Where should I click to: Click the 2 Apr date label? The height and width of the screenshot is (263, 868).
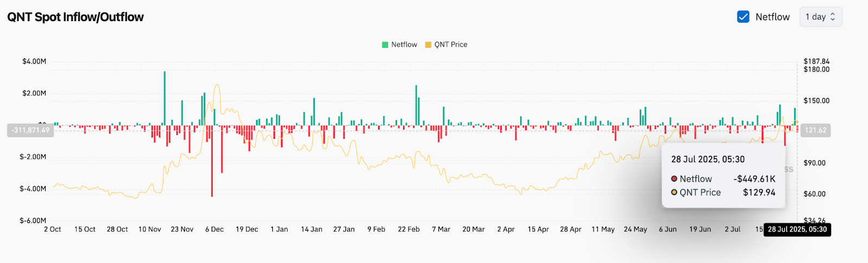(x=506, y=229)
